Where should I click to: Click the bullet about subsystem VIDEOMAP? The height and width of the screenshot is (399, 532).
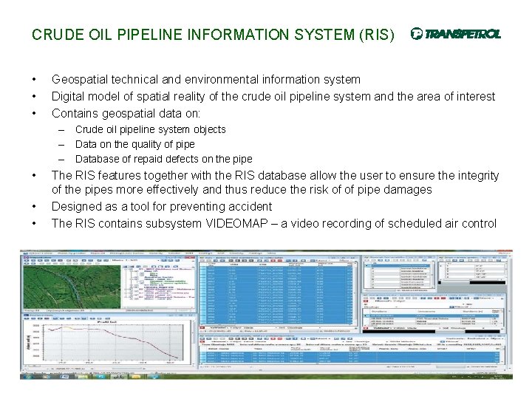click(x=274, y=223)
